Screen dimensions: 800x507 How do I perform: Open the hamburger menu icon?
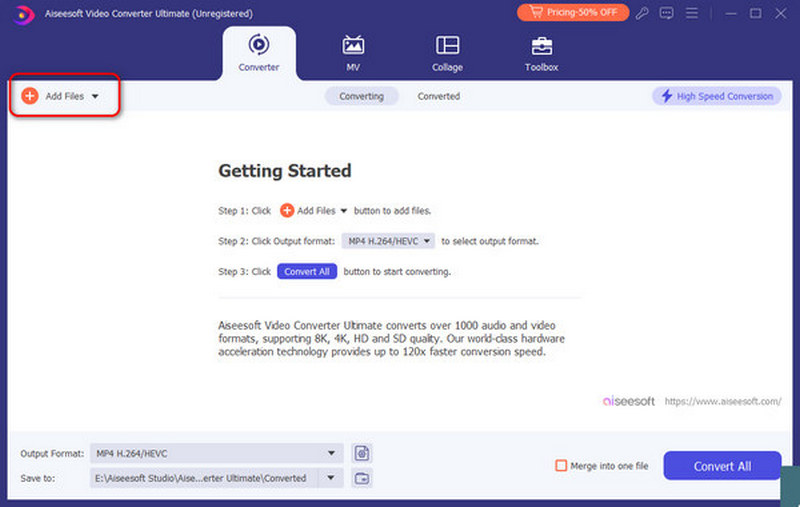point(692,13)
